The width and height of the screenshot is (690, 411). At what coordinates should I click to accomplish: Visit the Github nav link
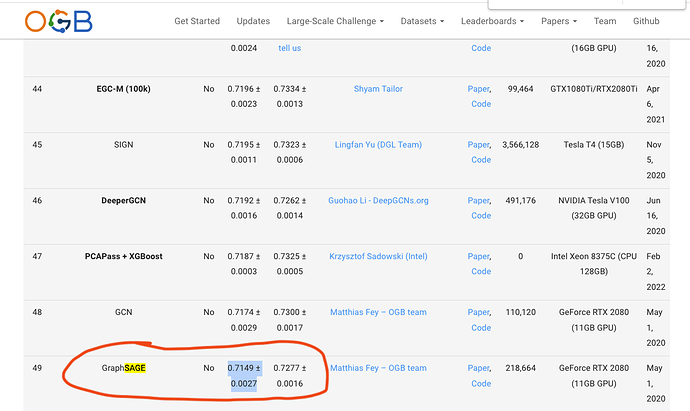646,21
